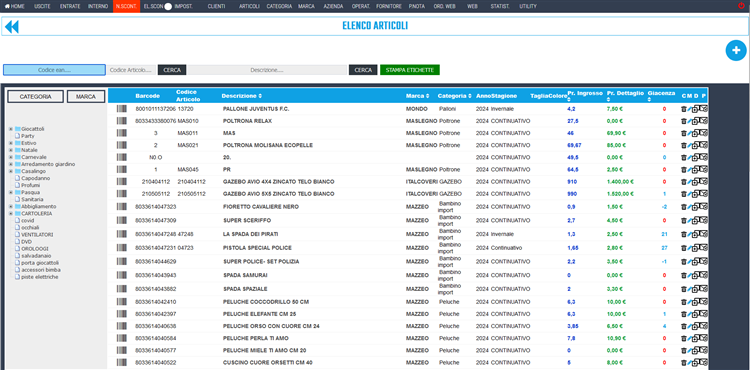Viewport: 750px width, 370px height.
Task: Expand the Abbigliamento category
Action: 11,207
